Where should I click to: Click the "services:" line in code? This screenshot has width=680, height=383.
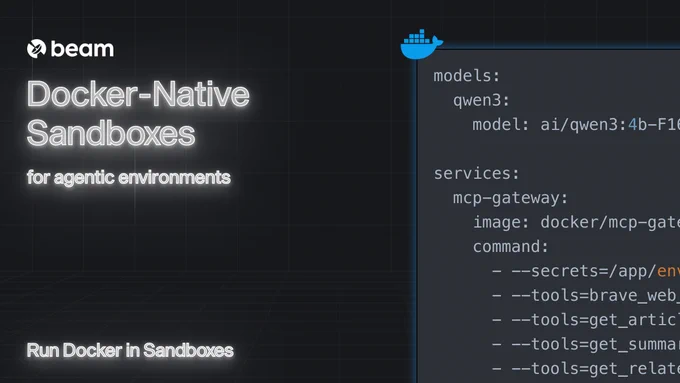click(x=477, y=173)
